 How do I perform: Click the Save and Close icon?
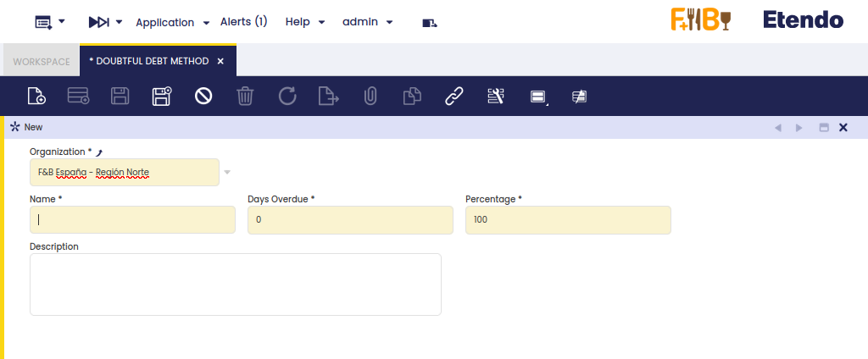(x=162, y=97)
